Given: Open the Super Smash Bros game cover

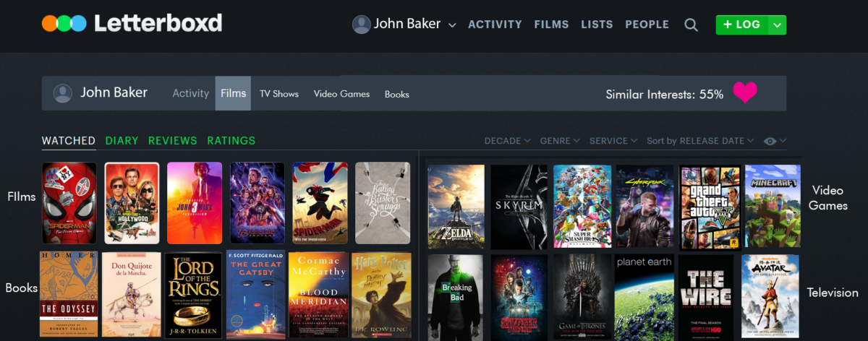Looking at the screenshot, I should (582, 207).
